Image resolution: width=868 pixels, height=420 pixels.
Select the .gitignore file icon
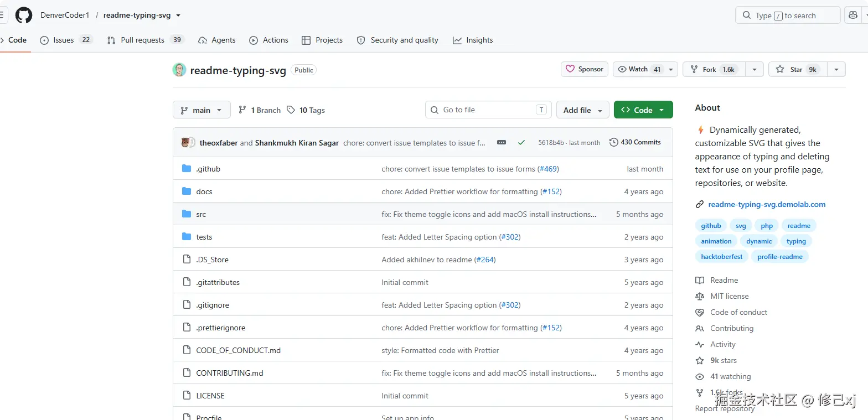click(x=187, y=305)
